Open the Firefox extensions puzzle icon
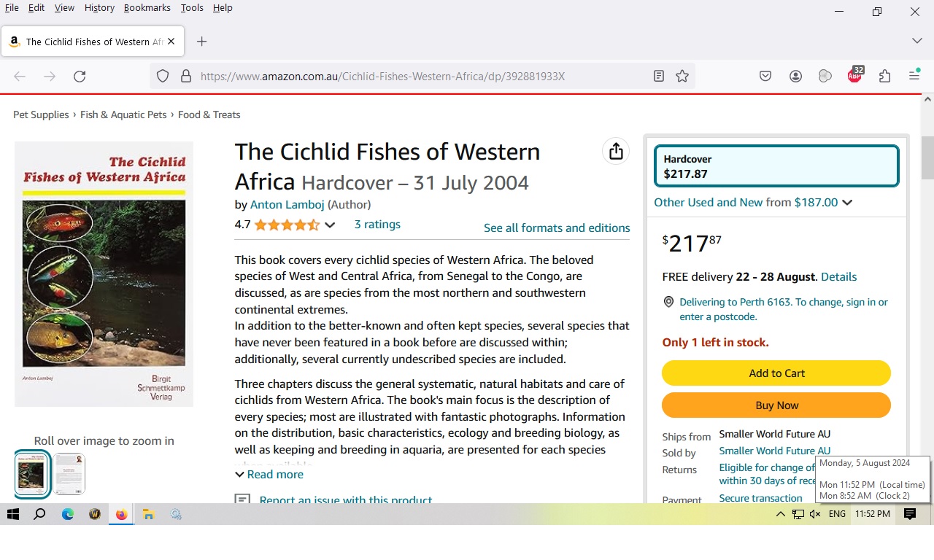 884,77
